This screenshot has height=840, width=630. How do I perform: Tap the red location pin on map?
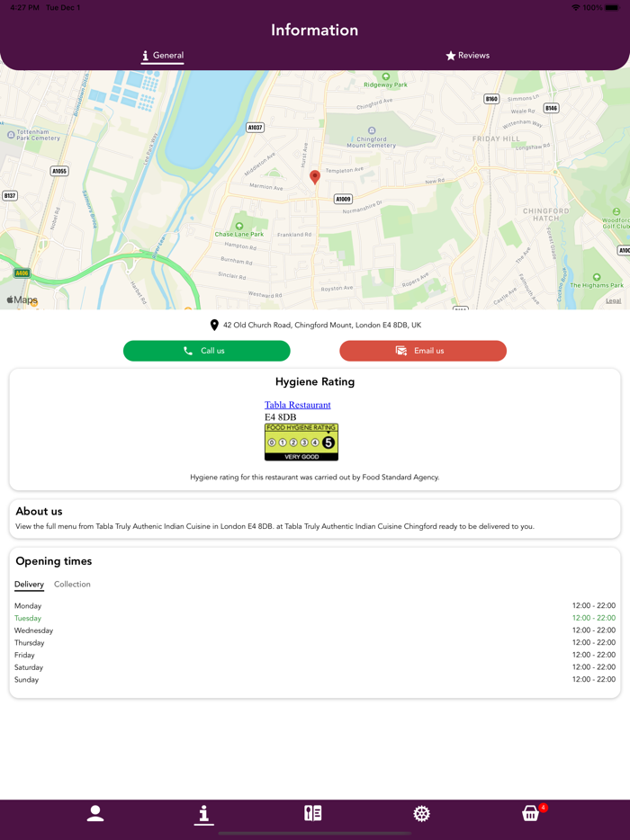pyautogui.click(x=315, y=177)
